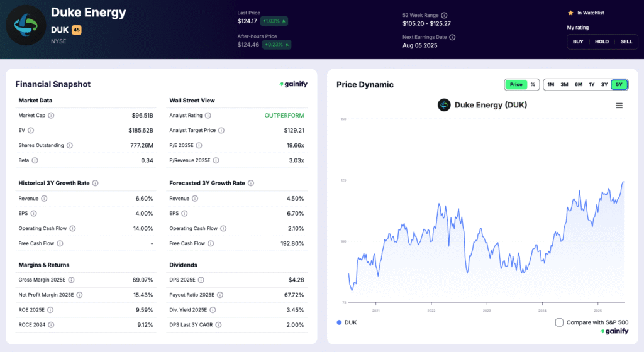This screenshot has width=644, height=352.
Task: Click the +1.03% price change badge
Action: (x=274, y=21)
